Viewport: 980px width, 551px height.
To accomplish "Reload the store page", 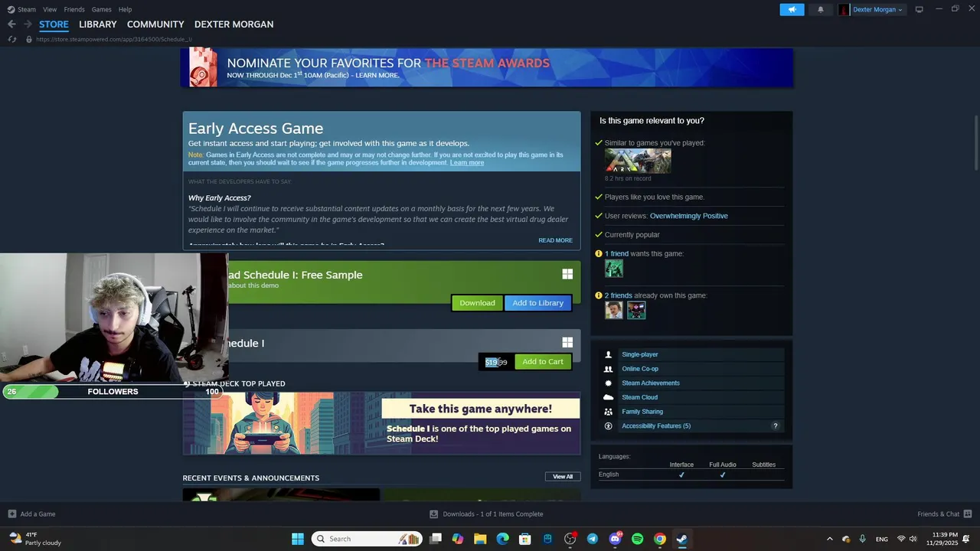I will point(11,39).
